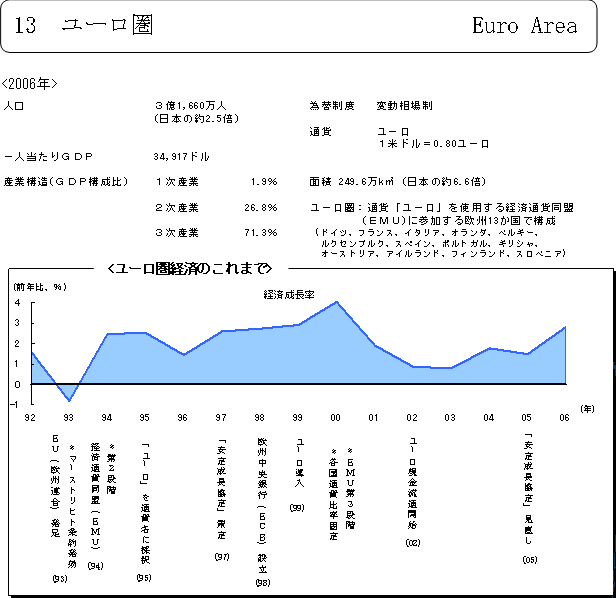This screenshot has height=598, width=616.
Task: Select the '3次産業' row label
Action: 177,233
